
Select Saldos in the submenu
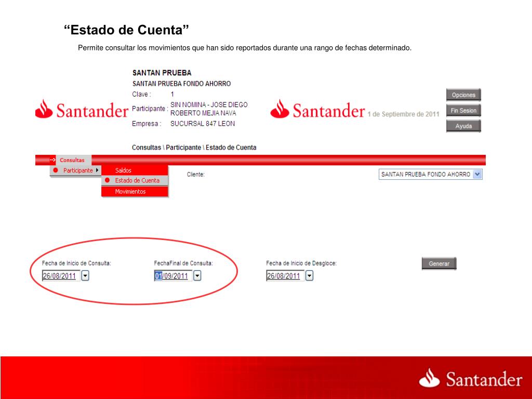(135, 170)
